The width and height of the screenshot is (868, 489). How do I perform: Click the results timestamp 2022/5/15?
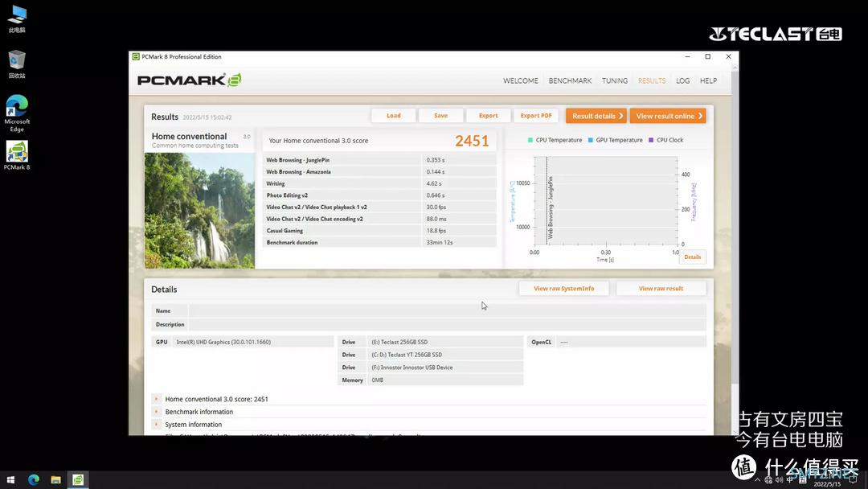click(207, 117)
